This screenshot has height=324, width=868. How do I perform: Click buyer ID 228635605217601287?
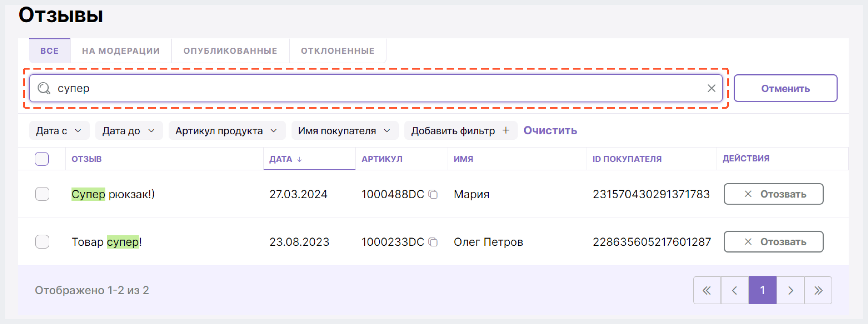(x=652, y=242)
